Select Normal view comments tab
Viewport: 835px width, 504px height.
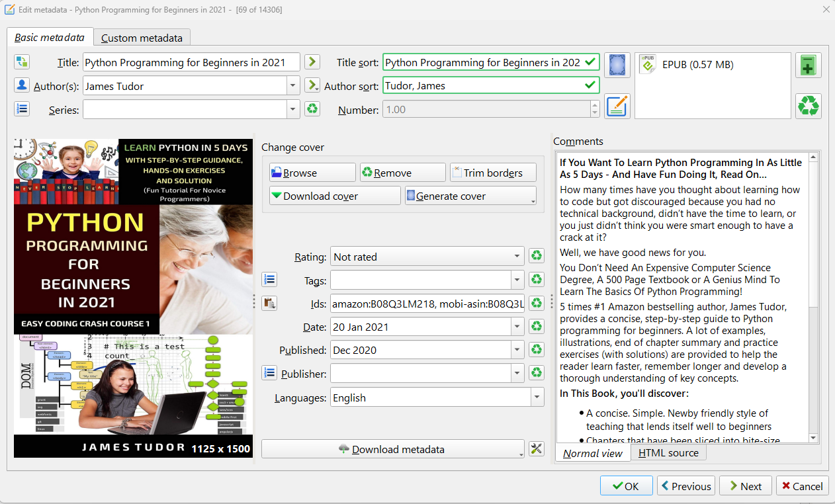coord(593,453)
